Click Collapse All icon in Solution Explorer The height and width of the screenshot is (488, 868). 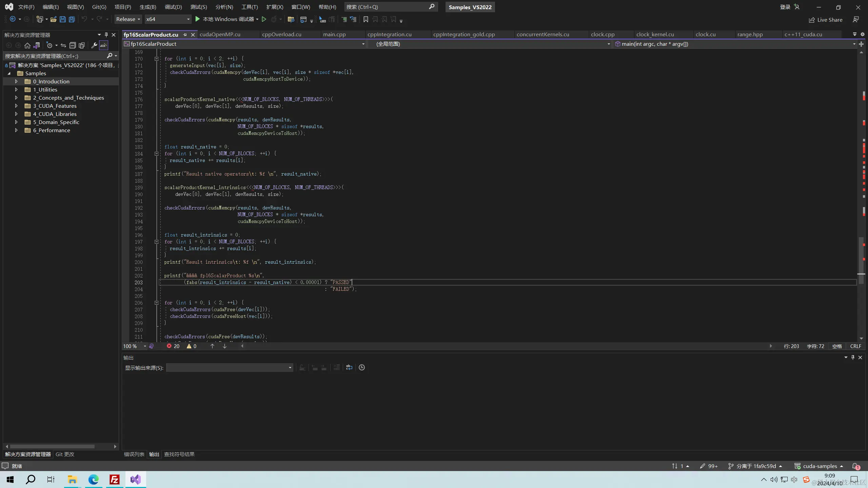pyautogui.click(x=72, y=45)
